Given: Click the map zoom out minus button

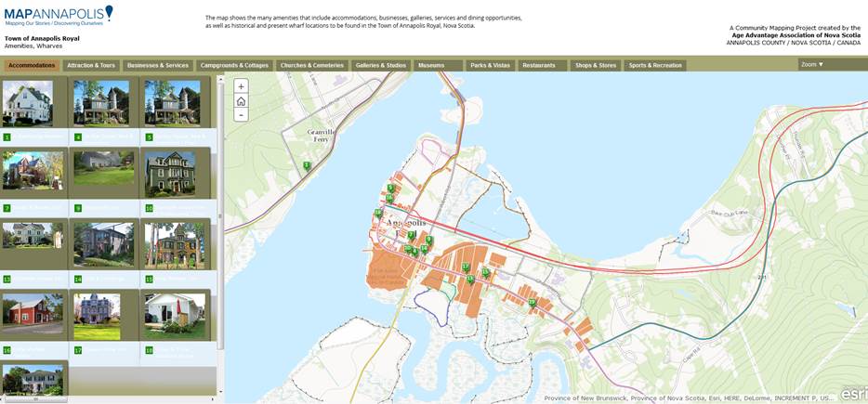Looking at the screenshot, I should (x=241, y=115).
